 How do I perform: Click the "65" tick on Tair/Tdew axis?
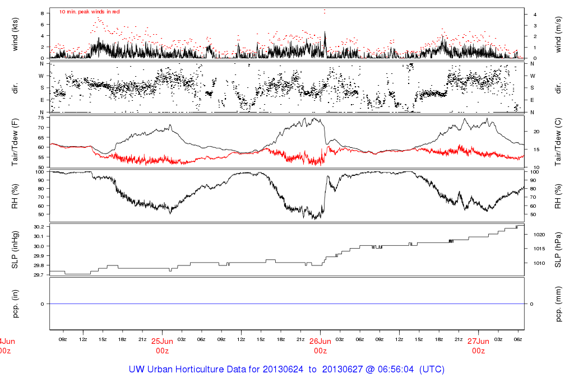[x=40, y=138]
